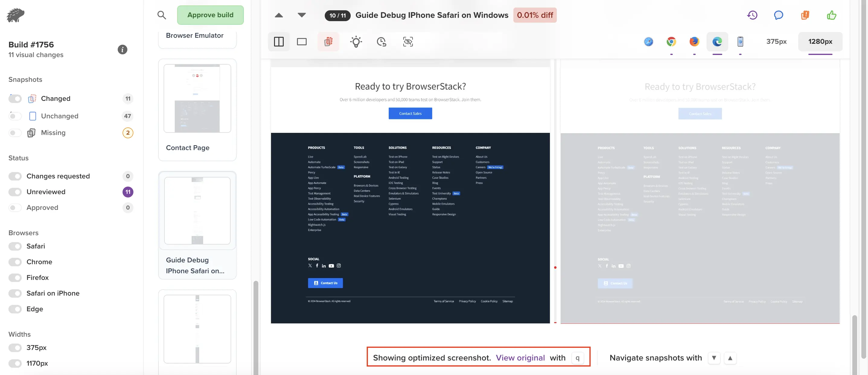Click the Approve build button

point(210,15)
